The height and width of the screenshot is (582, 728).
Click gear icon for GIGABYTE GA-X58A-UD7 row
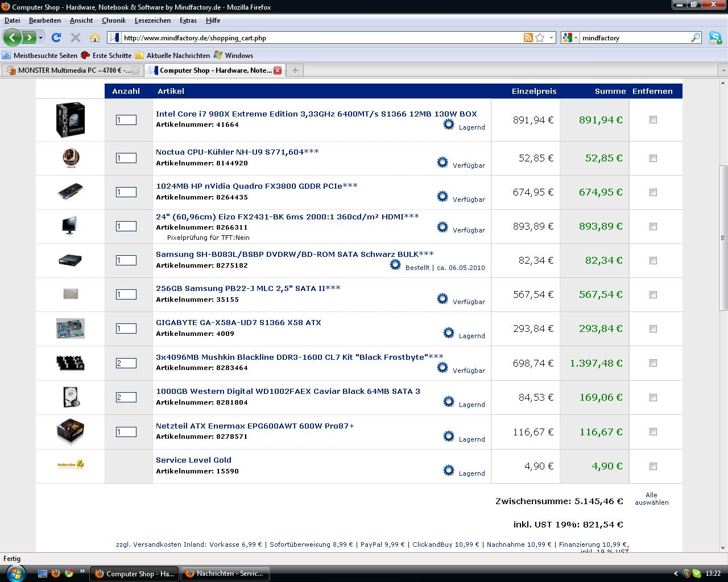click(x=449, y=333)
